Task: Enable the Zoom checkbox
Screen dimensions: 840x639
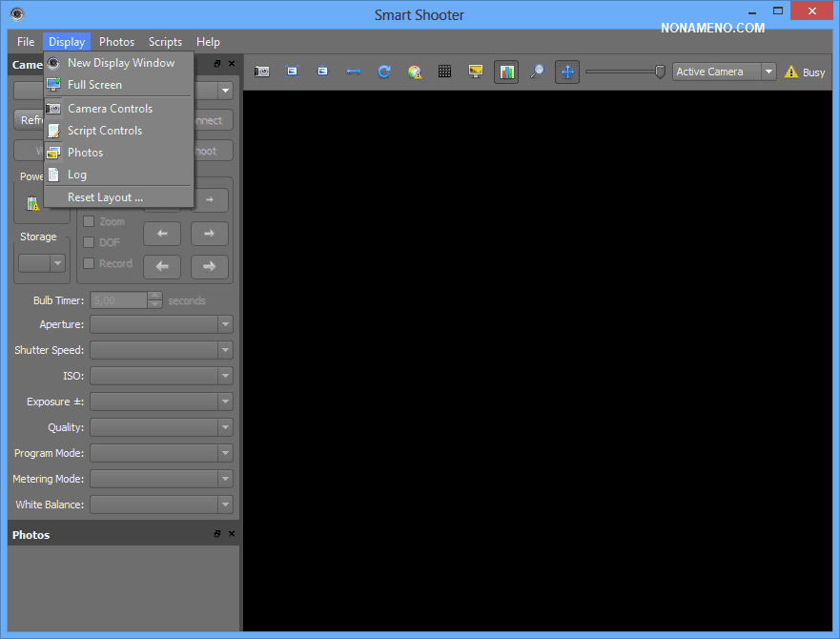Action: tap(89, 221)
